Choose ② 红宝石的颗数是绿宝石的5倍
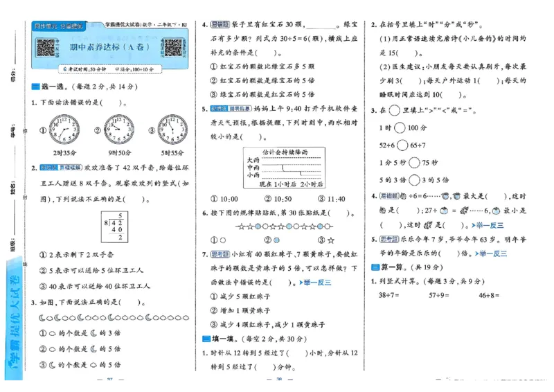 [262, 80]
